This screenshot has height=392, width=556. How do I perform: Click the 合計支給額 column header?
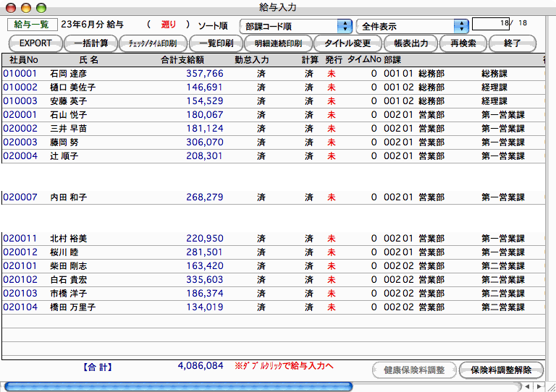(182, 59)
